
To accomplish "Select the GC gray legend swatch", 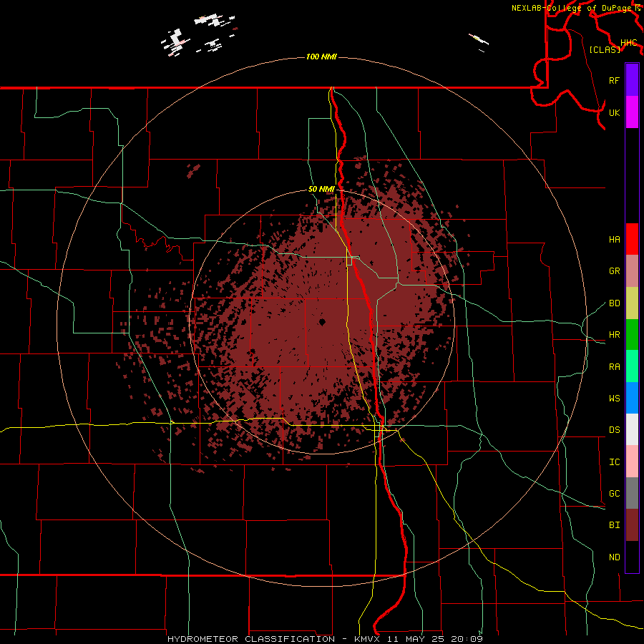I will pos(632,493).
